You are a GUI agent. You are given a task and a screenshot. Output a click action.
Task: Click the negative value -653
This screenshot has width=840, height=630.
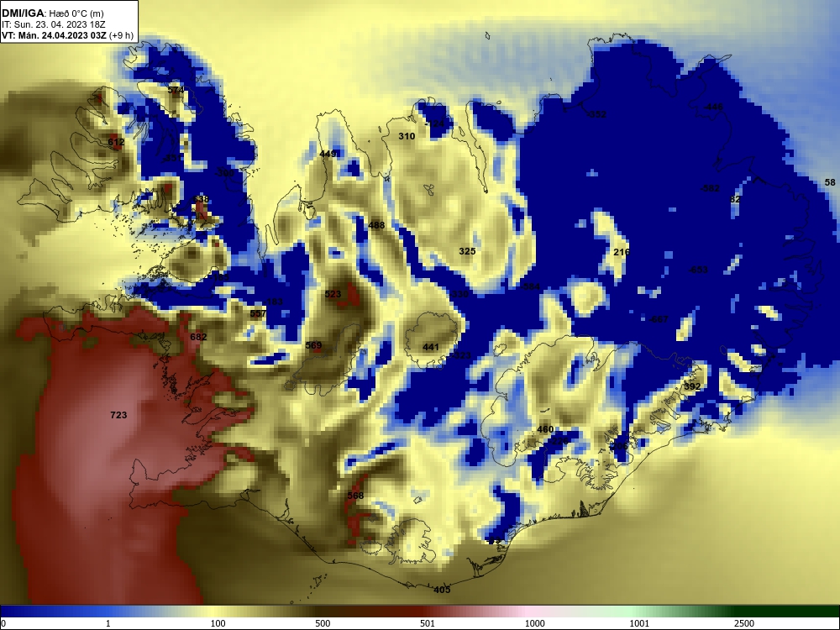698,270
